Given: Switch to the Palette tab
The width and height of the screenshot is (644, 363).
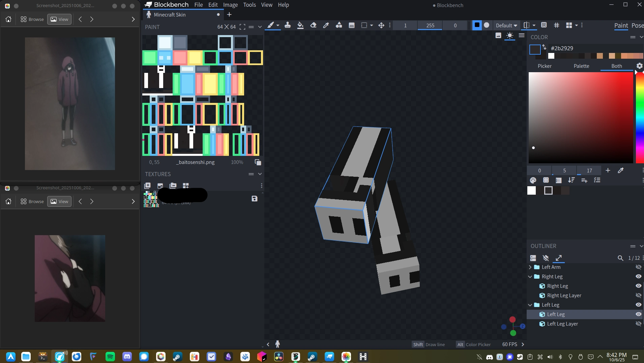Looking at the screenshot, I should [581, 66].
